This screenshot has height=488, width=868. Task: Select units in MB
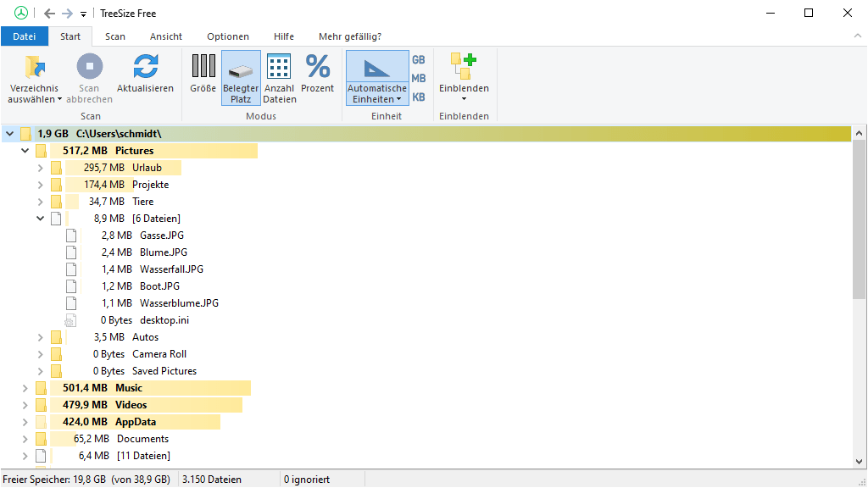pos(419,79)
